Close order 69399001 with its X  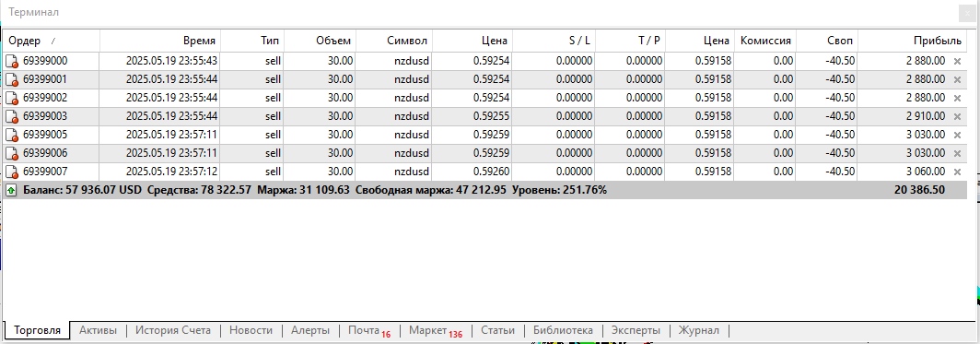[x=957, y=79]
